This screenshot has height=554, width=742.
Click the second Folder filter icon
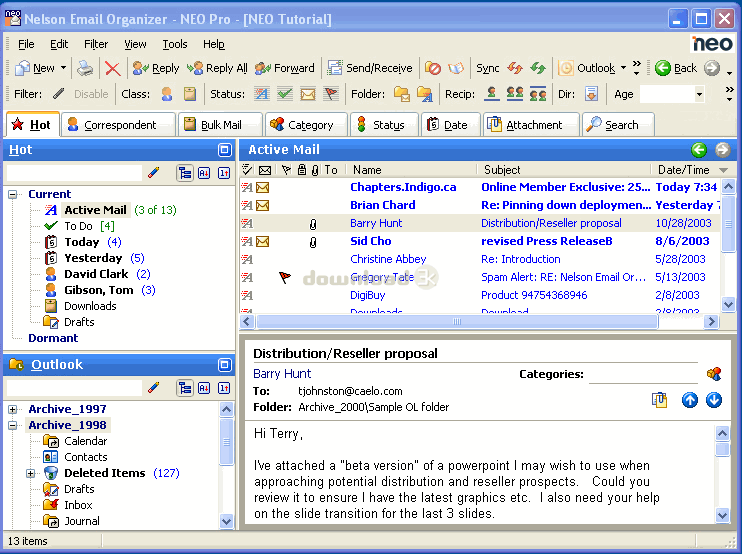tap(424, 94)
